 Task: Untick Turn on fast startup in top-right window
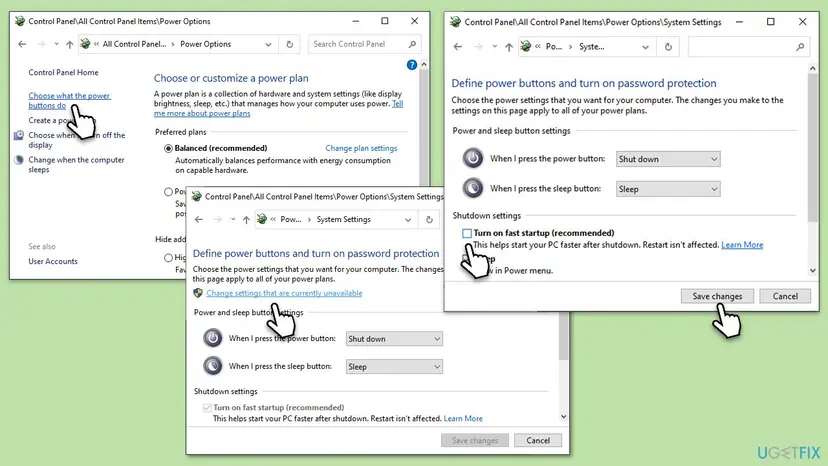click(467, 233)
